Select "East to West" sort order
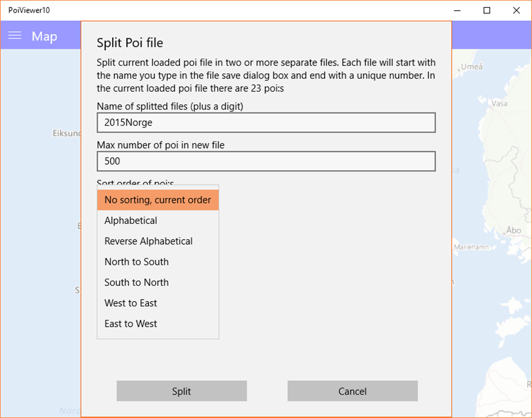532x418 pixels. [x=131, y=324]
